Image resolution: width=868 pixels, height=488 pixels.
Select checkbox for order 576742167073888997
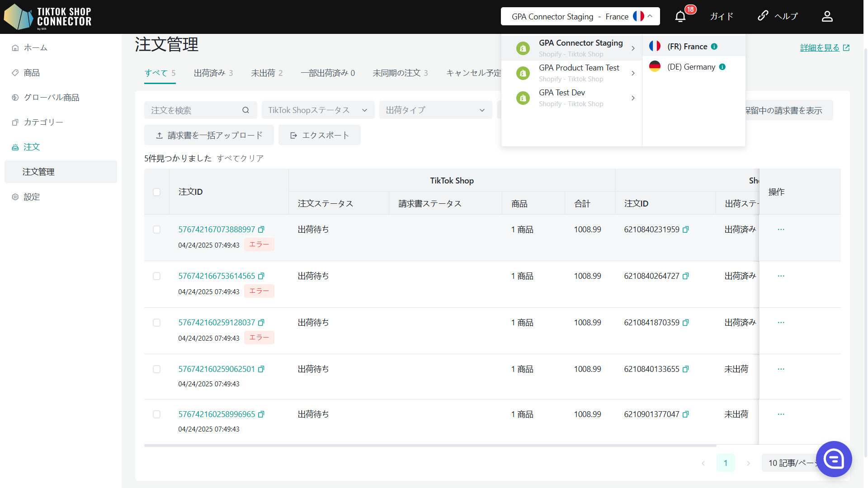click(156, 230)
